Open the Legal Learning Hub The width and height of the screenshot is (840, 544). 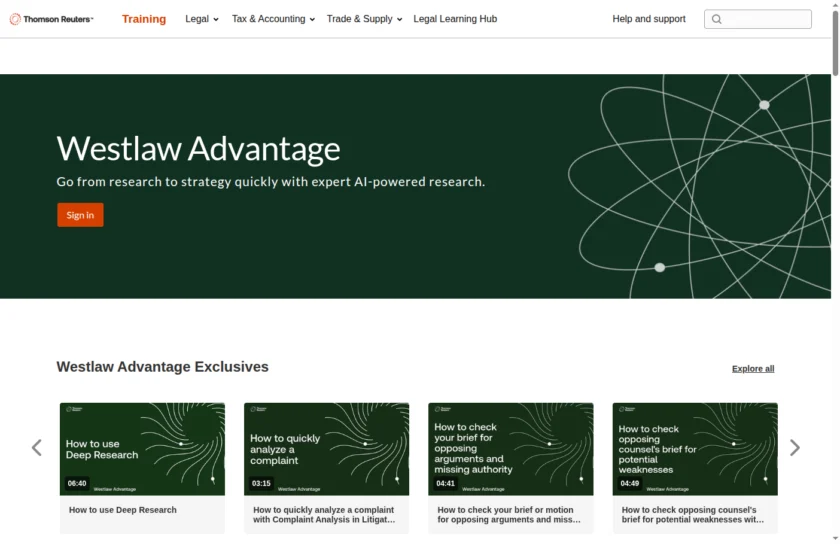coord(455,19)
